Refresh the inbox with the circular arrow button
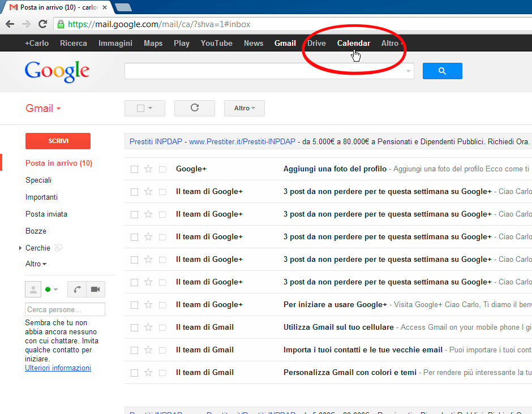This screenshot has height=414, width=532. click(195, 108)
